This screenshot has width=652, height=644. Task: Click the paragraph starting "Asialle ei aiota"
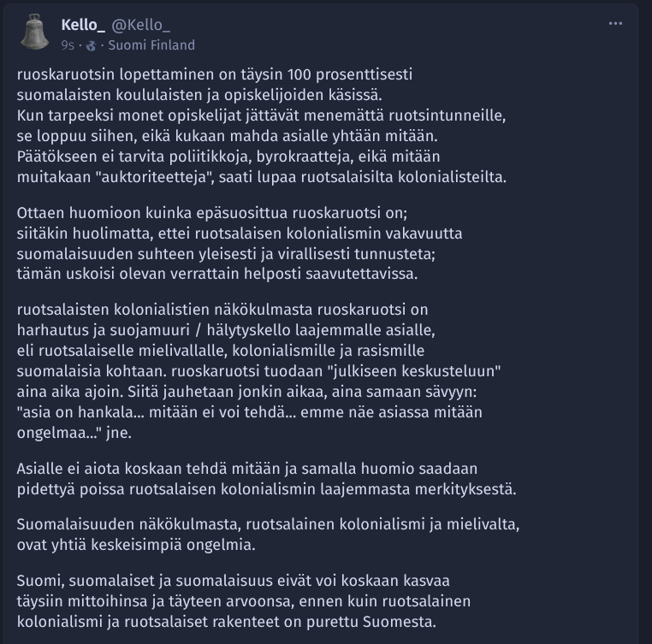267,479
